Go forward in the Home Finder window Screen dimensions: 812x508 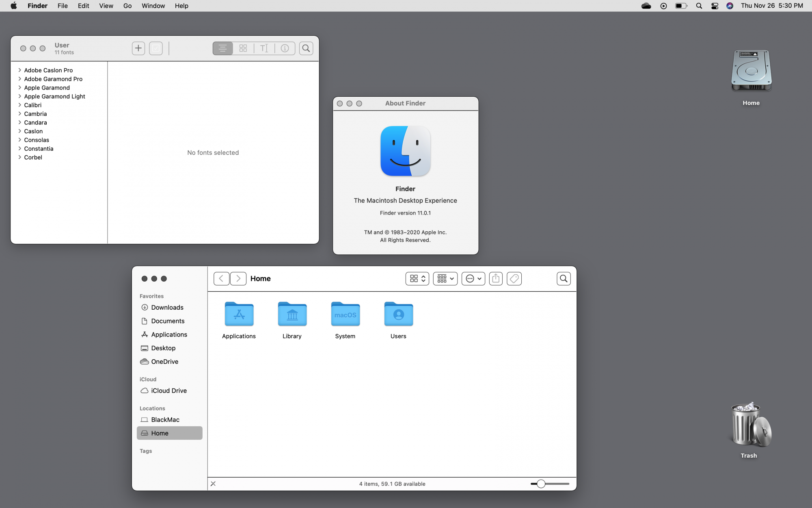238,278
